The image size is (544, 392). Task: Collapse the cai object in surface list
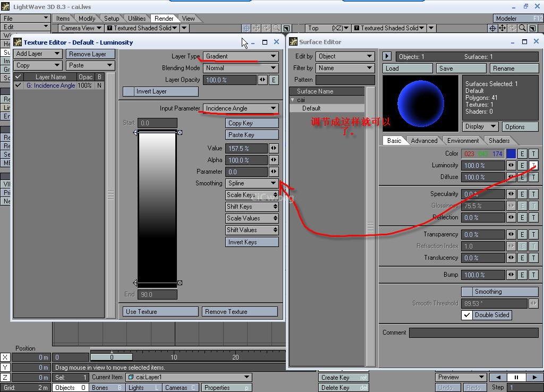coord(293,100)
